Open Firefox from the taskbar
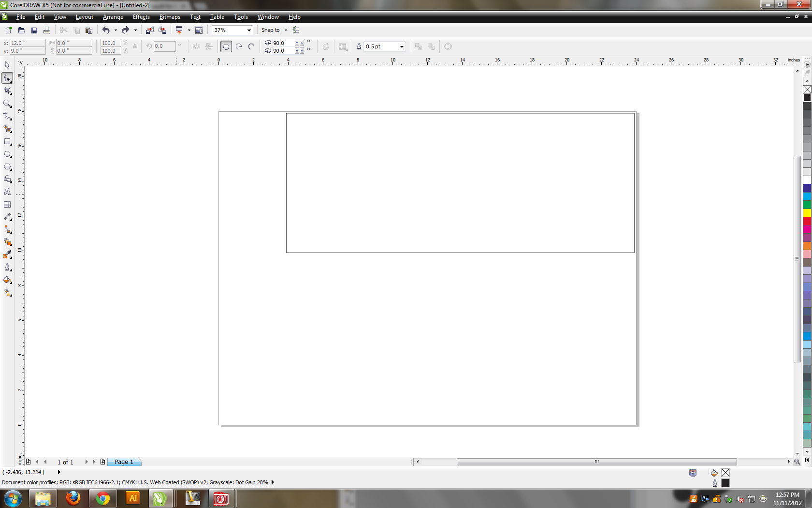The image size is (812, 508). tap(73, 498)
